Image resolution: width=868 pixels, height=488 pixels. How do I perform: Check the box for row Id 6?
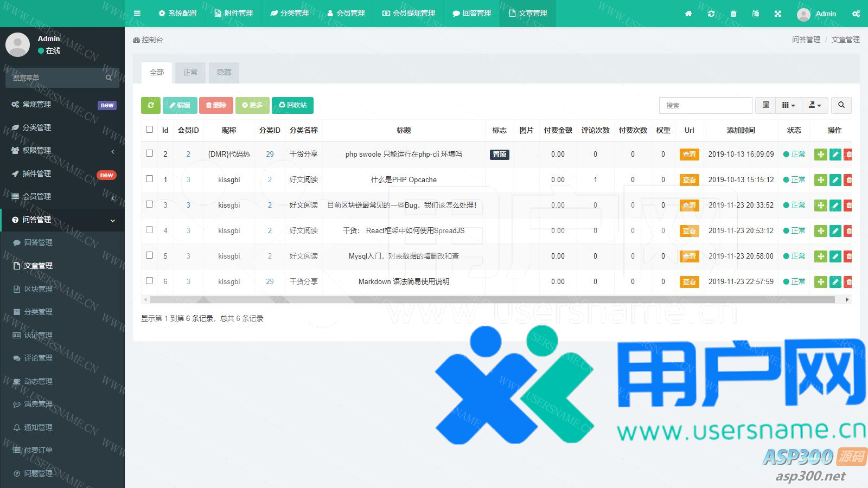149,281
